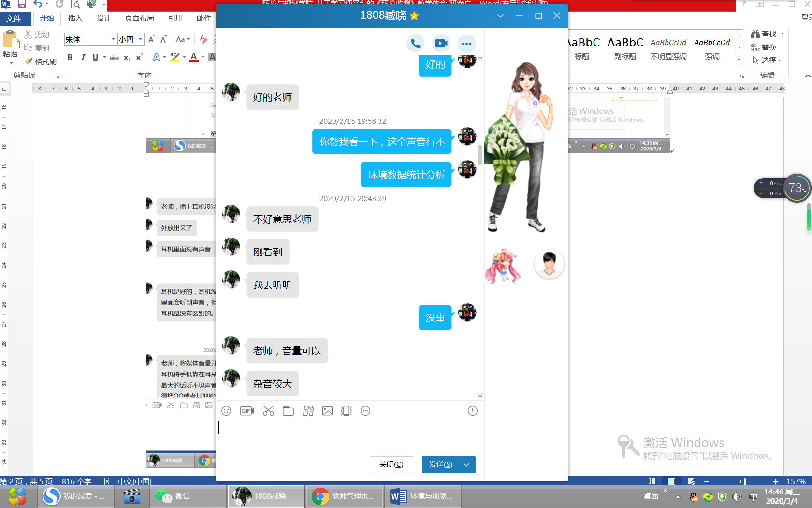Open the send file folder icon

pos(288,411)
